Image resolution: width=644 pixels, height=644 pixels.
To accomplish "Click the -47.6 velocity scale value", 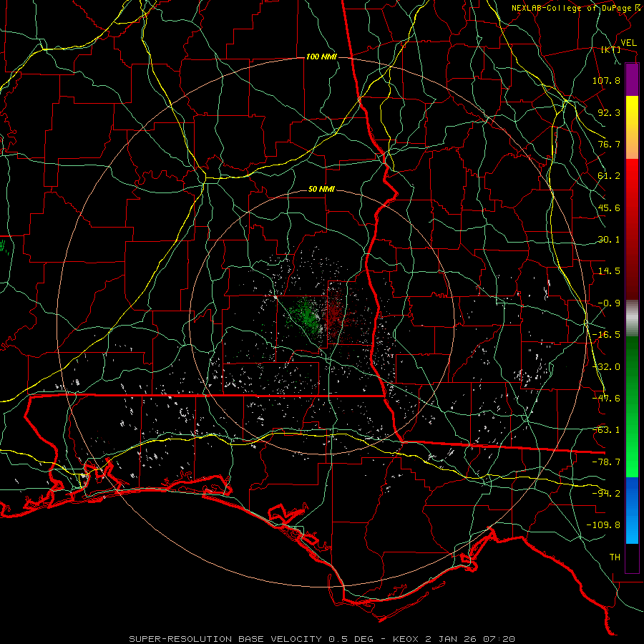I will (606, 399).
